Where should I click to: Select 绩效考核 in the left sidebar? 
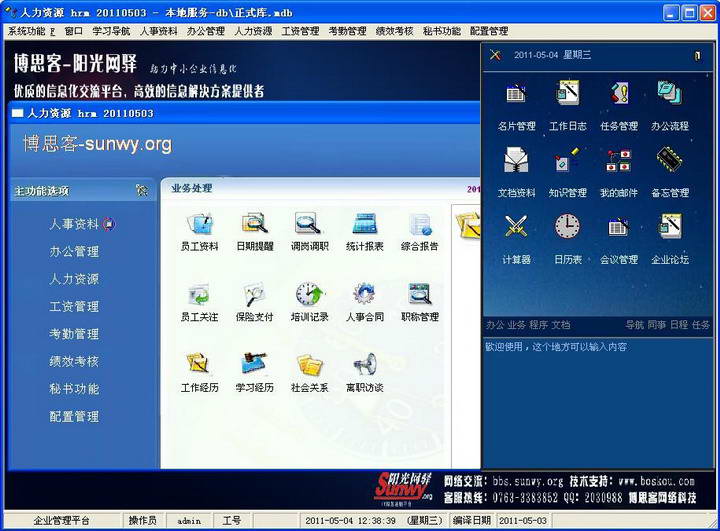click(x=74, y=362)
